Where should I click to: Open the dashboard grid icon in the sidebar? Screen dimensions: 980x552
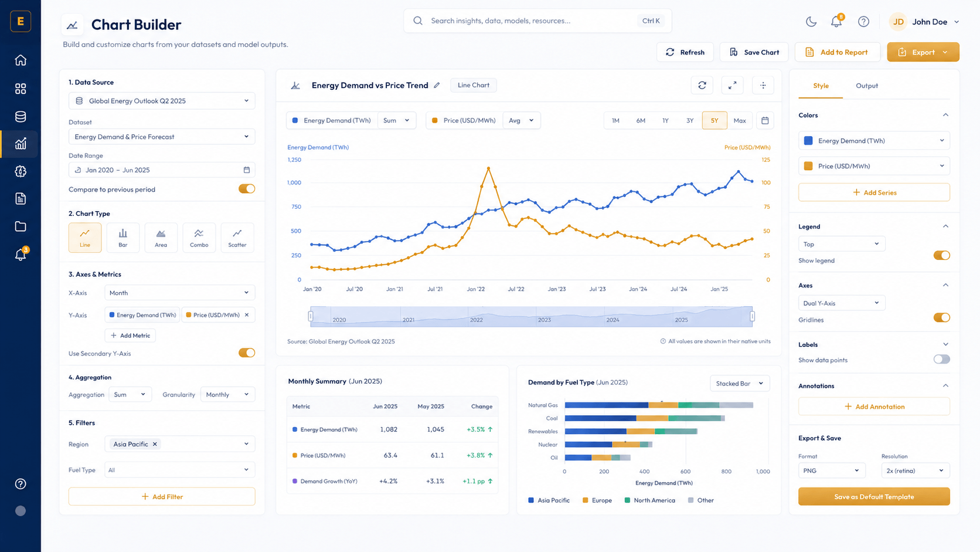click(21, 89)
